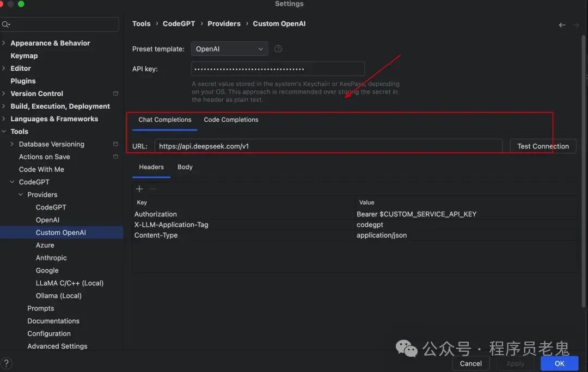The image size is (588, 372).
Task: Expand Appearance & Behavior section
Action: 4,43
